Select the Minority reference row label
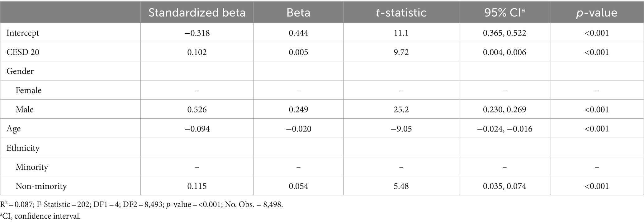 pyautogui.click(x=32, y=167)
